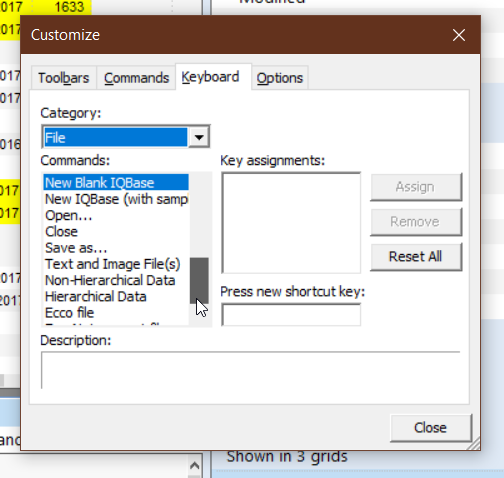Open the Commands tab
Image resolution: width=504 pixels, height=478 pixels.
coord(136,78)
